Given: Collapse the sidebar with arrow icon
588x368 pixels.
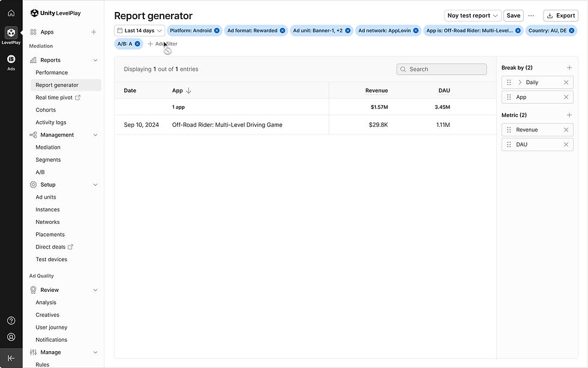Looking at the screenshot, I should pos(11,358).
